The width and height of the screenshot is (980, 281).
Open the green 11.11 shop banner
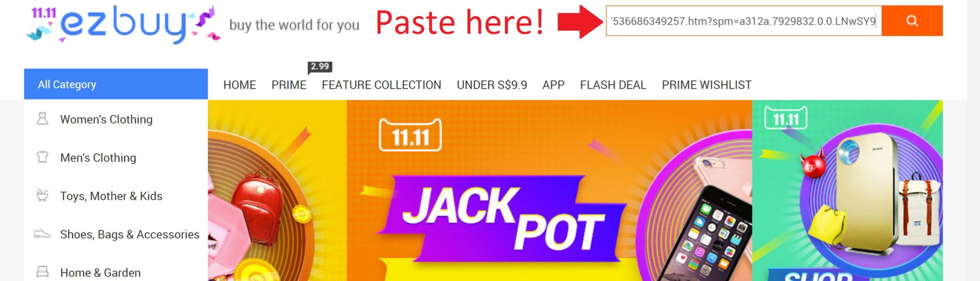tap(847, 191)
